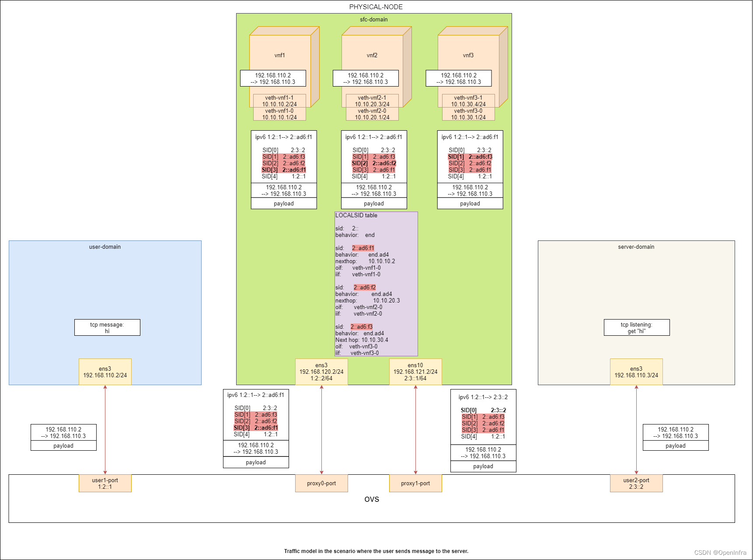
Task: Click the sfc-domain label
Action: 374,20
